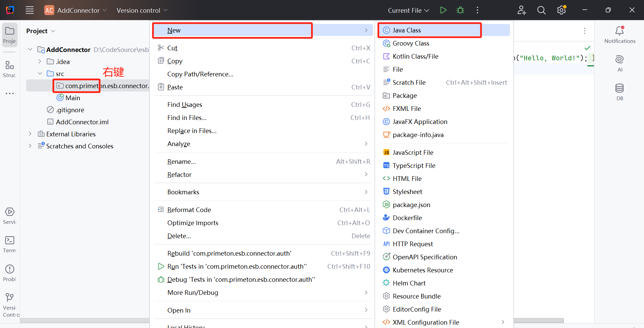This screenshot has height=328, width=644.
Task: Select Java Class from New submenu
Action: [x=407, y=30]
